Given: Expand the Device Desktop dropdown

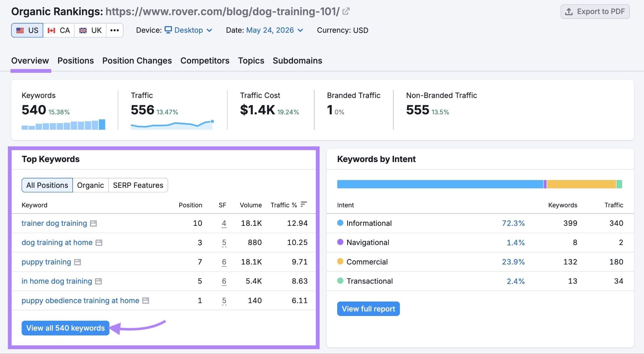Looking at the screenshot, I should point(189,30).
